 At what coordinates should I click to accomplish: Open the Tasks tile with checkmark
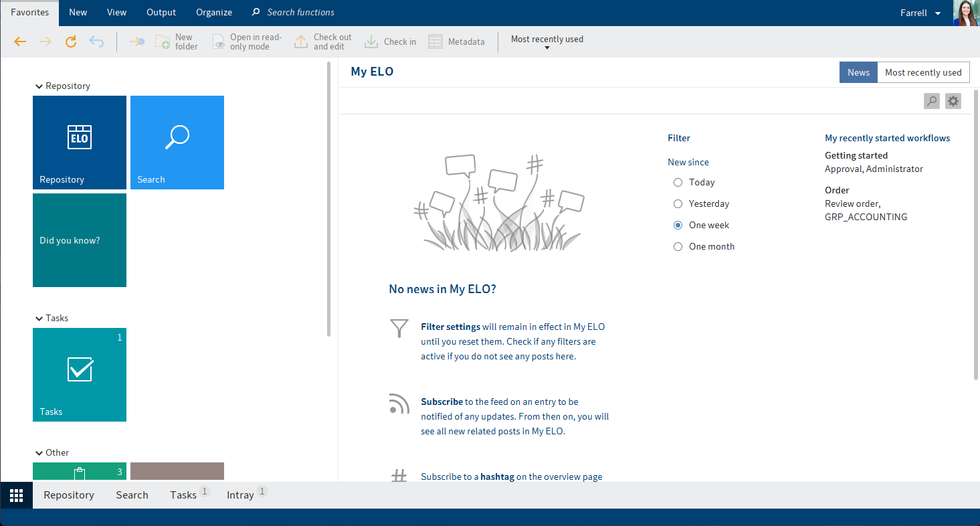(x=80, y=375)
